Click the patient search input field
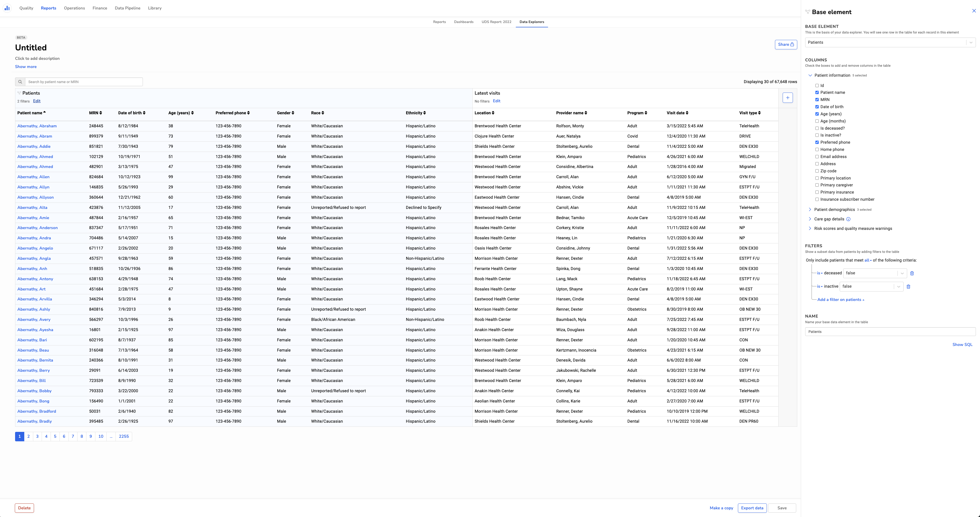Viewport: 980px width, 517px height. 84,82
